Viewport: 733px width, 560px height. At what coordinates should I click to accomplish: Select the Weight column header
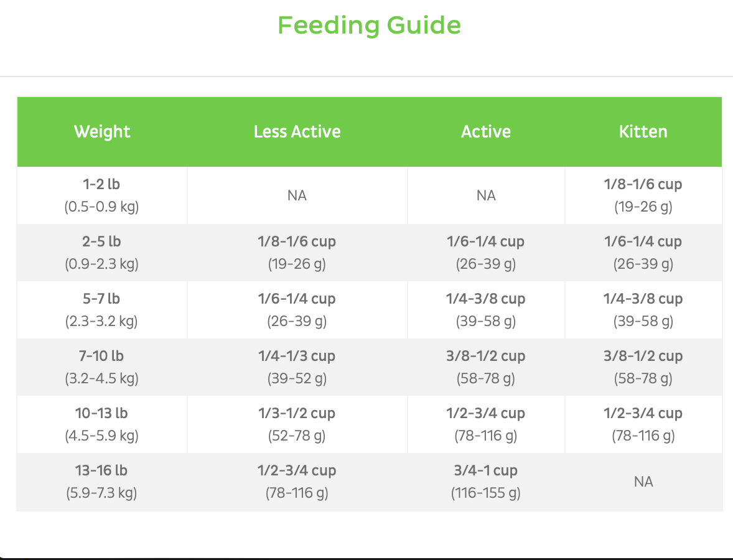pyautogui.click(x=102, y=132)
